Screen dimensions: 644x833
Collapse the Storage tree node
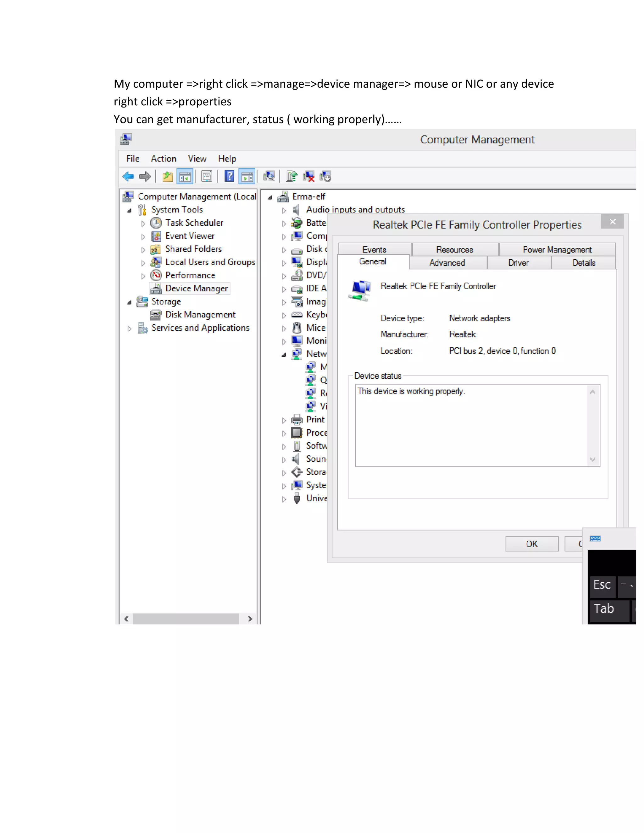pos(129,302)
